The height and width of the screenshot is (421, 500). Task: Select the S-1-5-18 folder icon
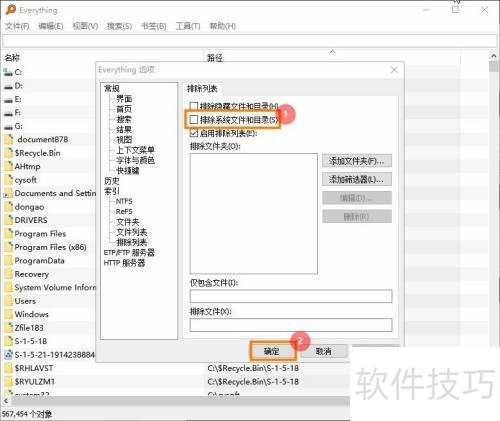pyautogui.click(x=9, y=341)
